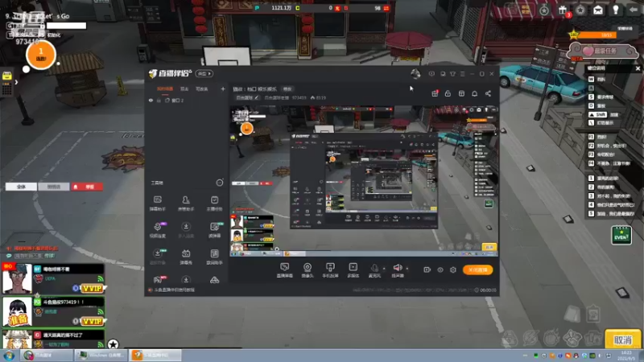Open the screen capture source icon in bottom toolbar
Image resolution: width=644 pixels, height=362 pixels.
[x=285, y=267]
